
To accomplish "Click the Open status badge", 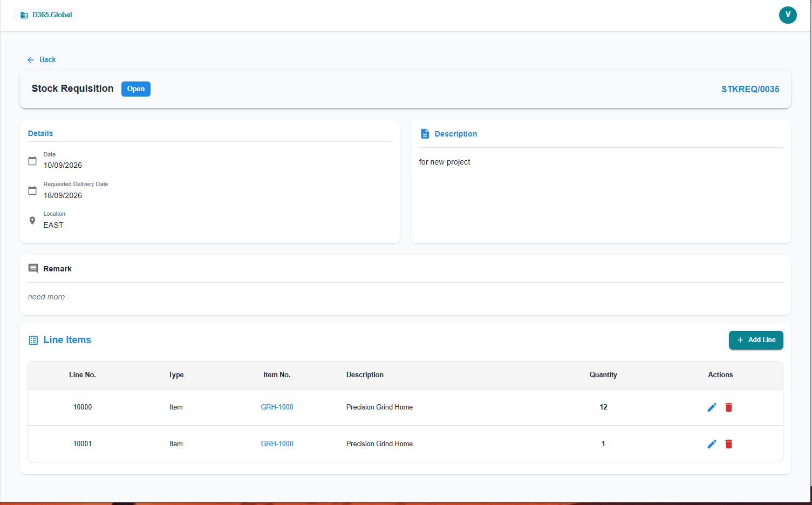I will coord(136,89).
